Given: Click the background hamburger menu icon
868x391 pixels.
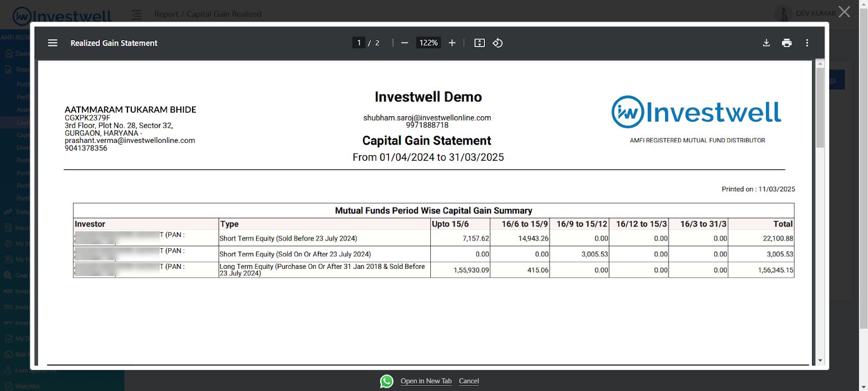Looking at the screenshot, I should tap(136, 15).
